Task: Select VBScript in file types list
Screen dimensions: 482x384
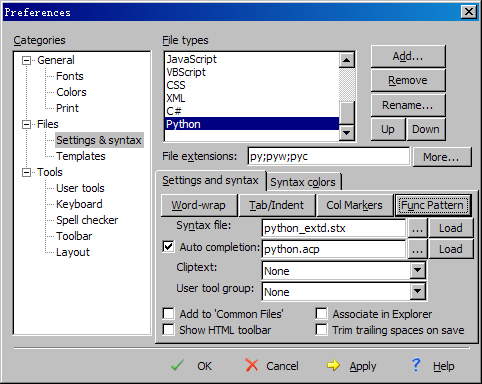Action: tap(252, 72)
